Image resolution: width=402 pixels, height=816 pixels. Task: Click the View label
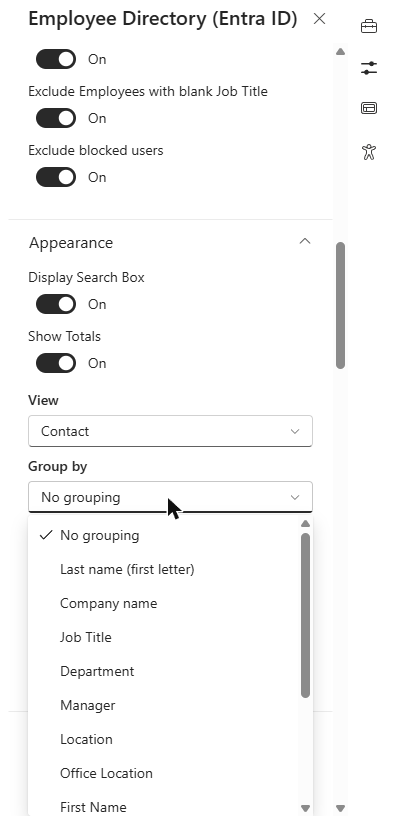(43, 400)
